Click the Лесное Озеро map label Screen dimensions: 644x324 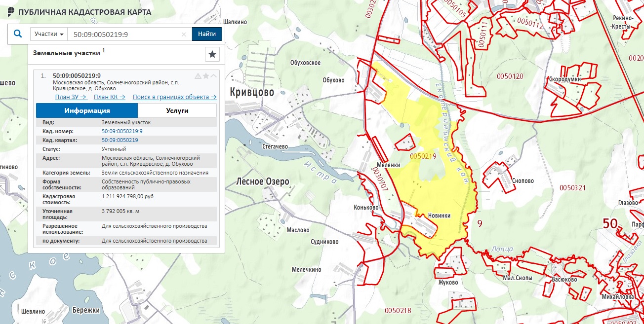click(x=263, y=181)
